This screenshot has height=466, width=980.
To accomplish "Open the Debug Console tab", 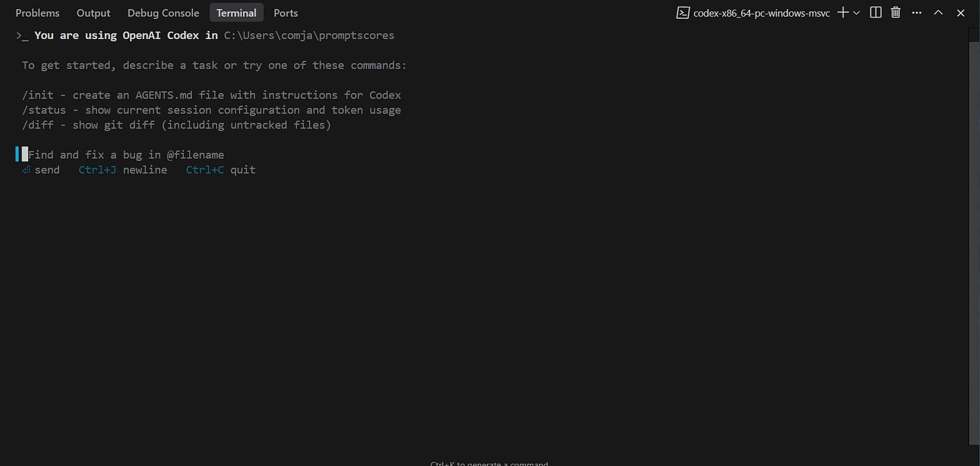I will [x=164, y=13].
